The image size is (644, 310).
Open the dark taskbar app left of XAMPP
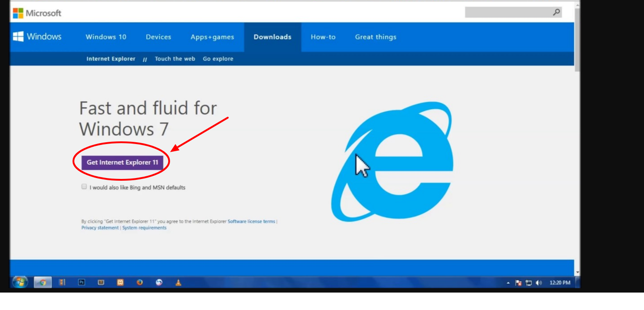(x=101, y=282)
